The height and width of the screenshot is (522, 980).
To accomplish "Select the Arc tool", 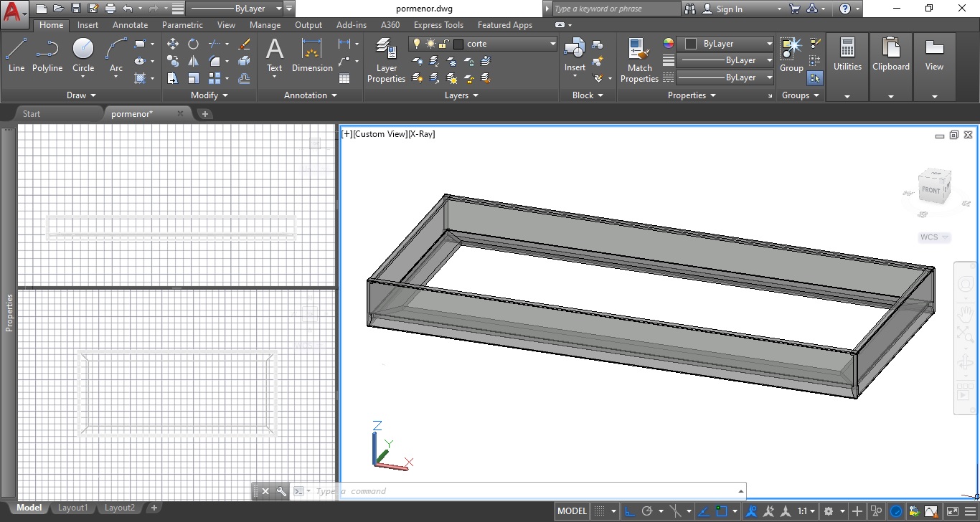I will tap(116, 55).
